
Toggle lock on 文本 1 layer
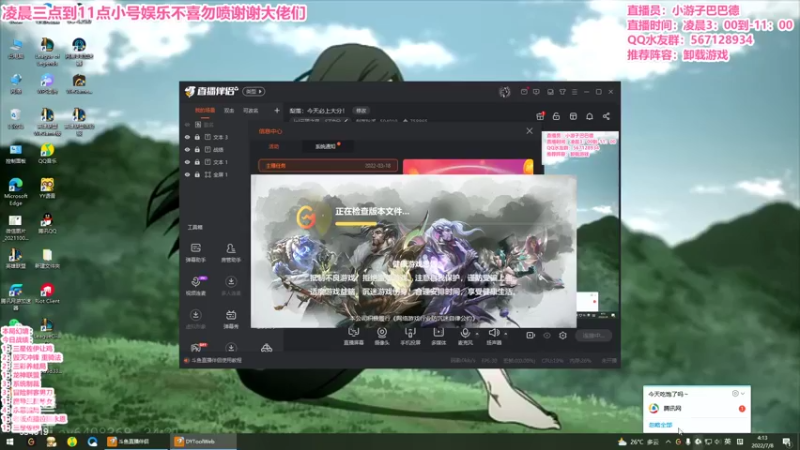197,162
